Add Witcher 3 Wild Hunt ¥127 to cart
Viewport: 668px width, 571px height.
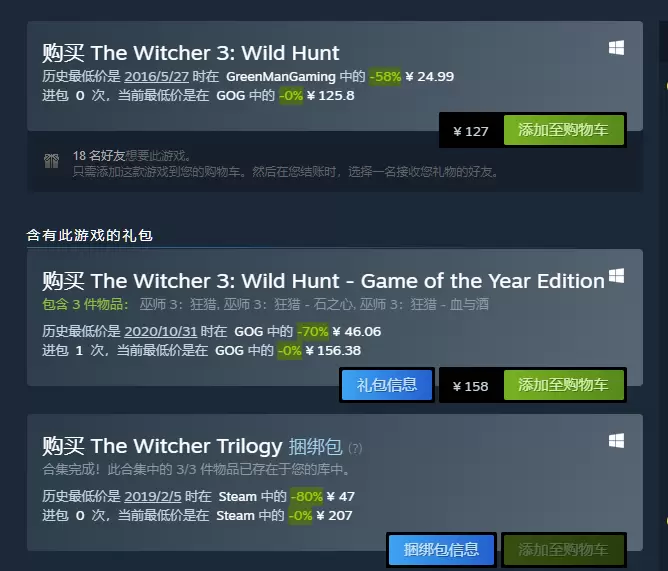[x=564, y=130]
